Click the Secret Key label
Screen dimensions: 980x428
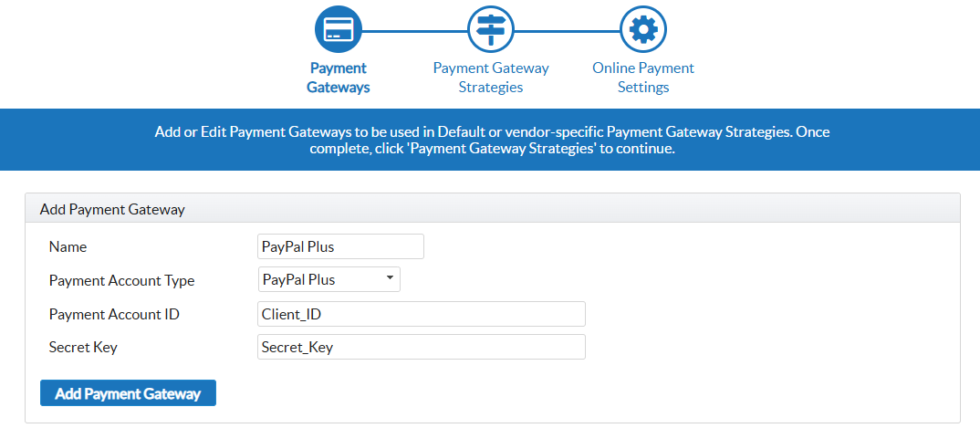coord(83,347)
